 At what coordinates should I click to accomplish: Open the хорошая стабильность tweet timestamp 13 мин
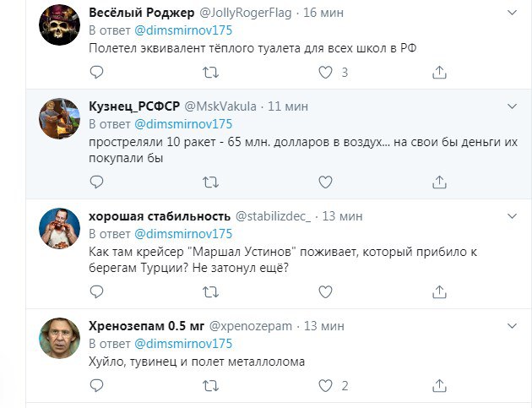coord(337,215)
